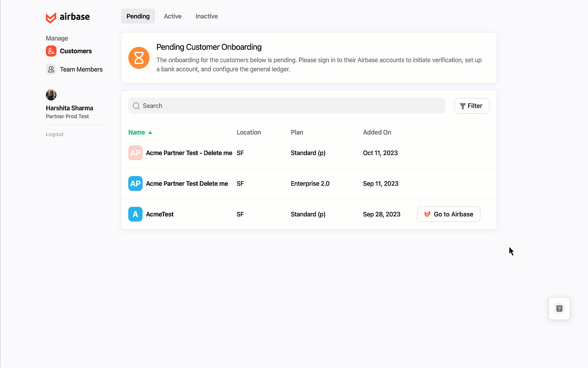The height and width of the screenshot is (368, 588).
Task: Sort by the Plan column header
Action: (x=297, y=133)
